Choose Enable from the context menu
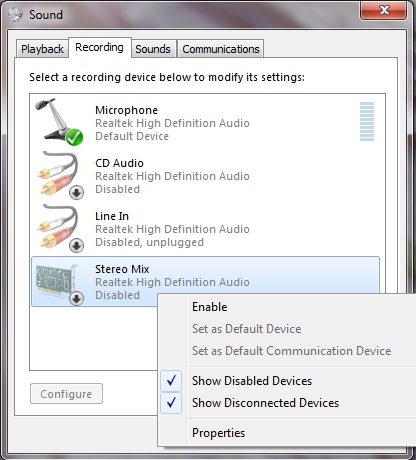Image resolution: width=416 pixels, height=460 pixels. [209, 307]
